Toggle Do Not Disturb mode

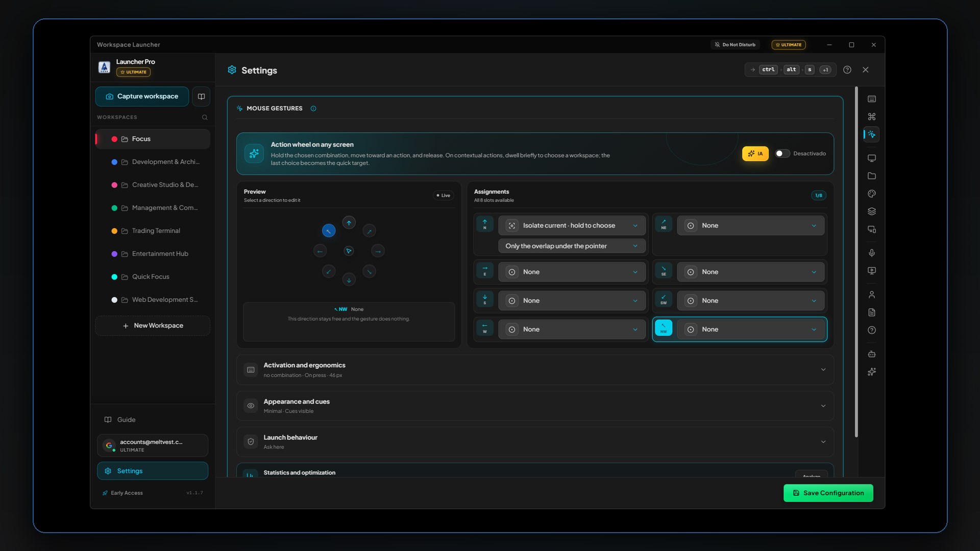[735, 45]
